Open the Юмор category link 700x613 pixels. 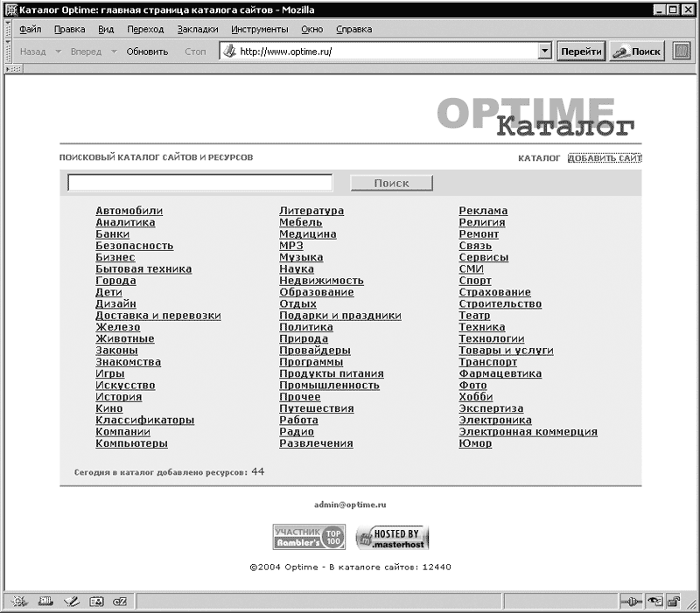coord(475,443)
